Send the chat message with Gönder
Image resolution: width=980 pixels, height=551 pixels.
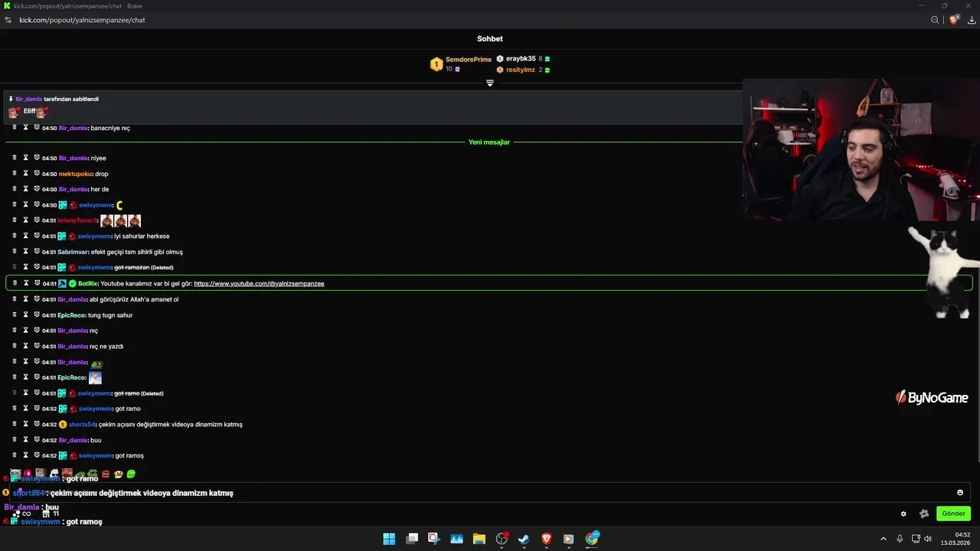[x=953, y=514]
